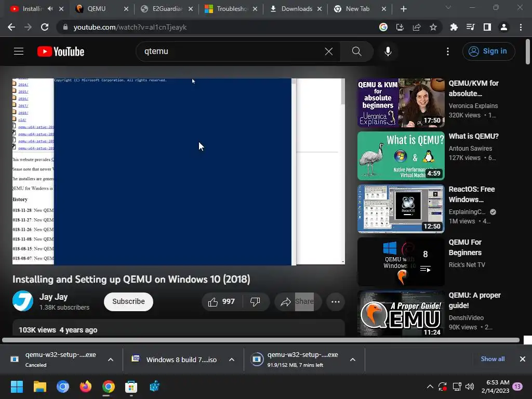Click the Google account icon in address bar

coord(383,27)
